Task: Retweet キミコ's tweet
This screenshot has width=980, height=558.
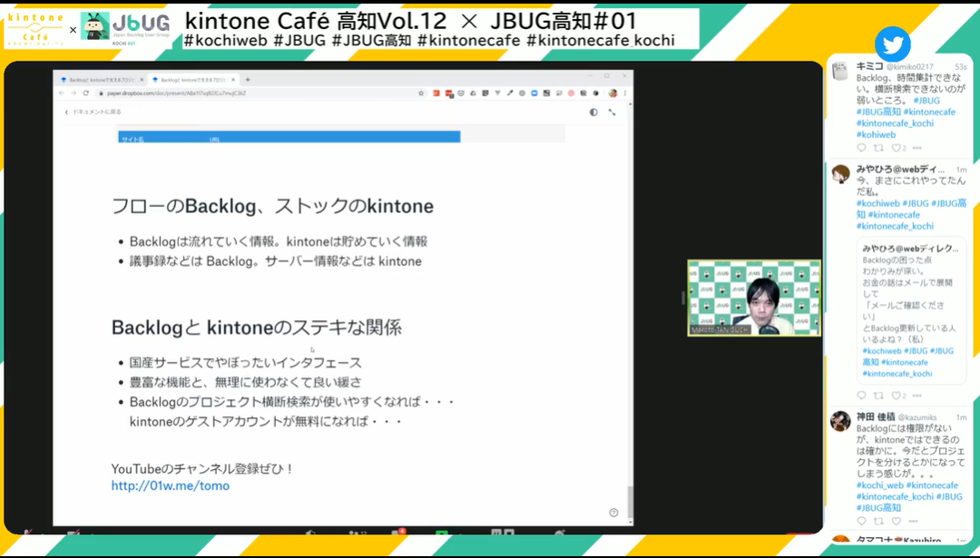Action: 878,148
